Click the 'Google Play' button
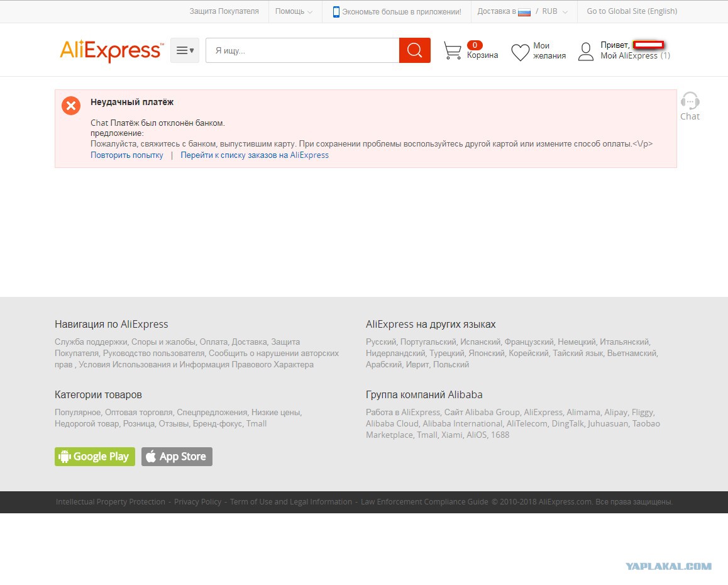Viewport: 728px width, 585px height. coord(95,457)
